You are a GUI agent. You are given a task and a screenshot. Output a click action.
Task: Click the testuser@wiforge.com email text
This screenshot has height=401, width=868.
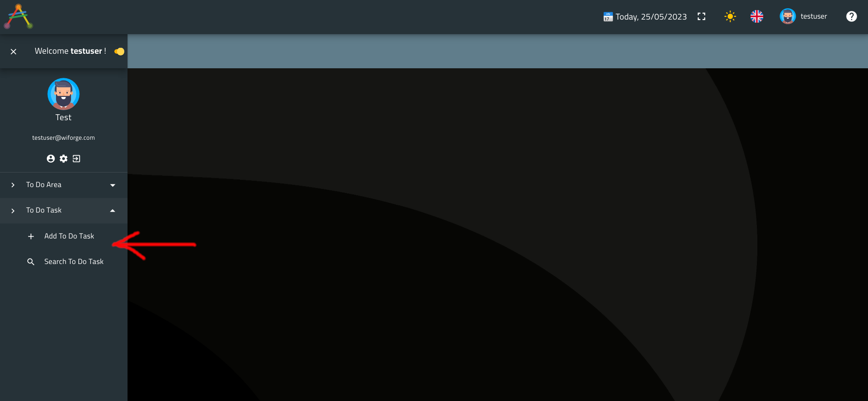[63, 137]
